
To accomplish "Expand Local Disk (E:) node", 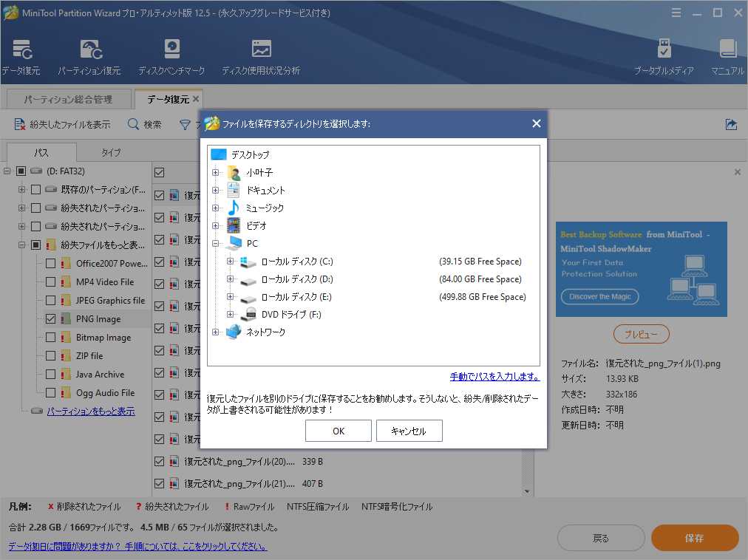I will point(231,297).
